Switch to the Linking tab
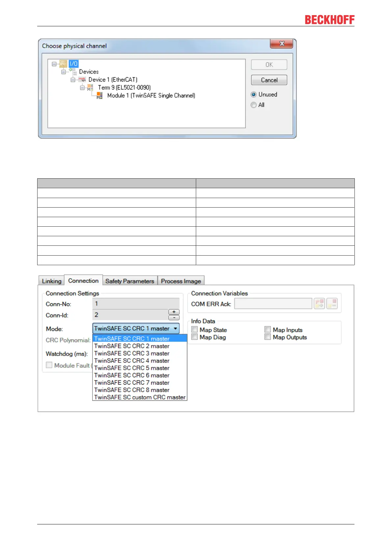 [51, 281]
